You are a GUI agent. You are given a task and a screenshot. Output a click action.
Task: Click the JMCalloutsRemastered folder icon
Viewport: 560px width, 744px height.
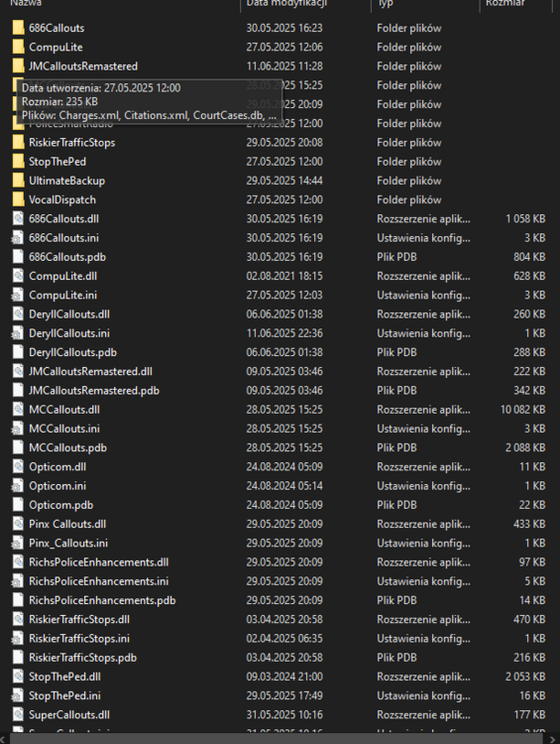coord(18,65)
